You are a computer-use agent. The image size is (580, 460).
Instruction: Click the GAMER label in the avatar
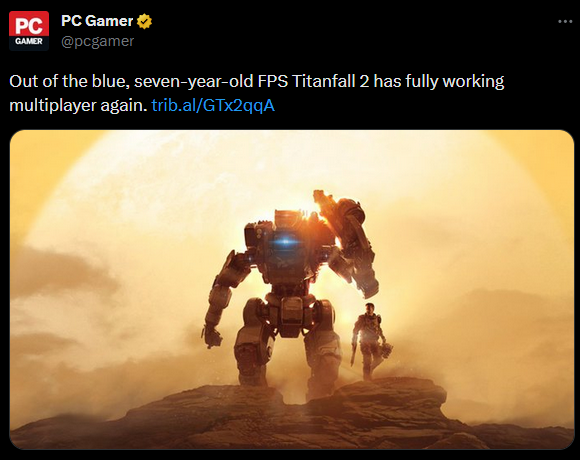pos(29,41)
